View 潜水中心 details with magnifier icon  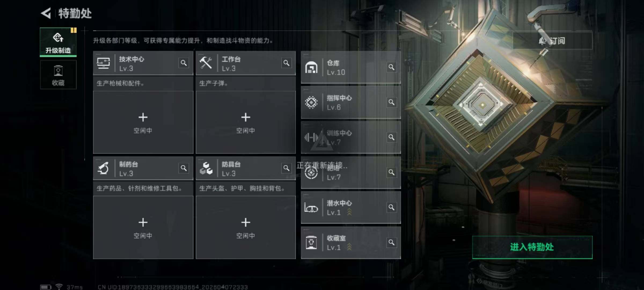tap(391, 207)
